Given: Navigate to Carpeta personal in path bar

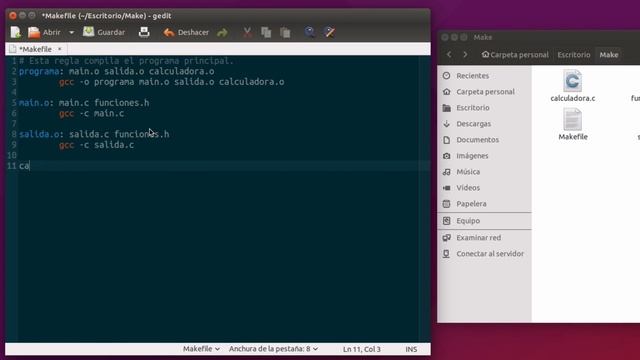Looking at the screenshot, I should (x=515, y=55).
